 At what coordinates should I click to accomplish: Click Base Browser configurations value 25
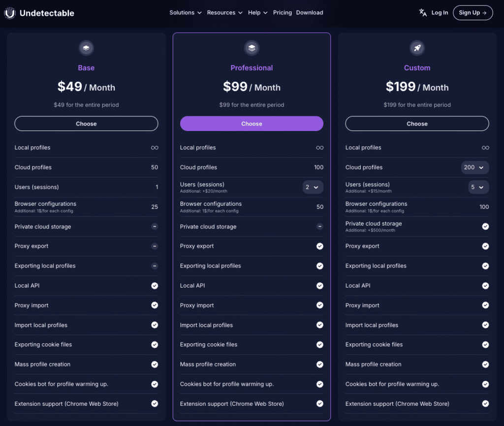(155, 207)
